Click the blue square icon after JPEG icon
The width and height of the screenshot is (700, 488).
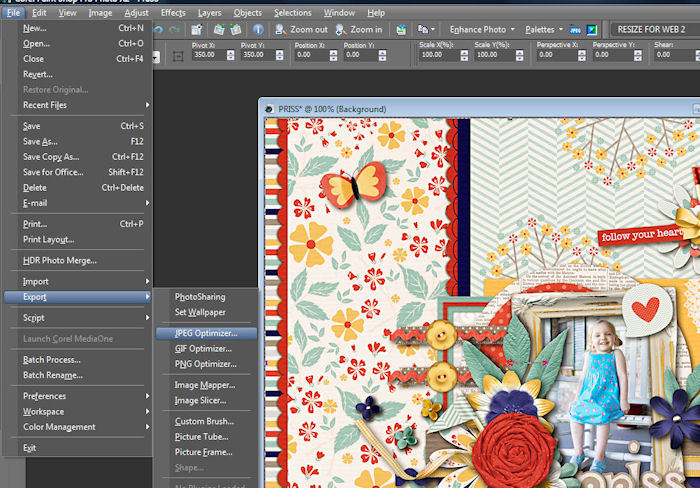click(592, 30)
